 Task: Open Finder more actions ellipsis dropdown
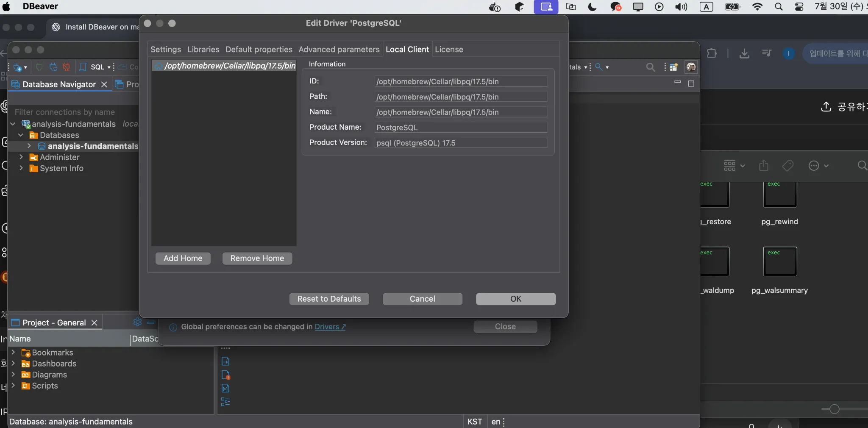(818, 165)
